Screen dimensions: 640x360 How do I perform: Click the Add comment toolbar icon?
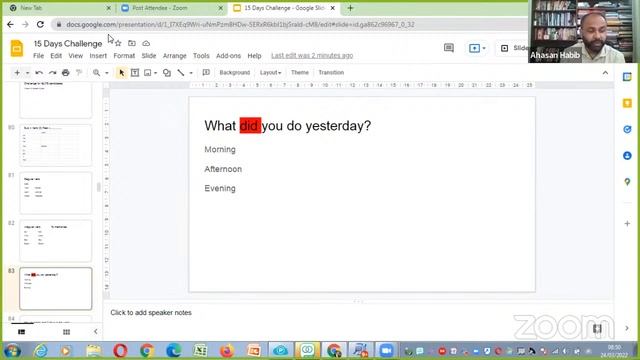click(x=206, y=73)
